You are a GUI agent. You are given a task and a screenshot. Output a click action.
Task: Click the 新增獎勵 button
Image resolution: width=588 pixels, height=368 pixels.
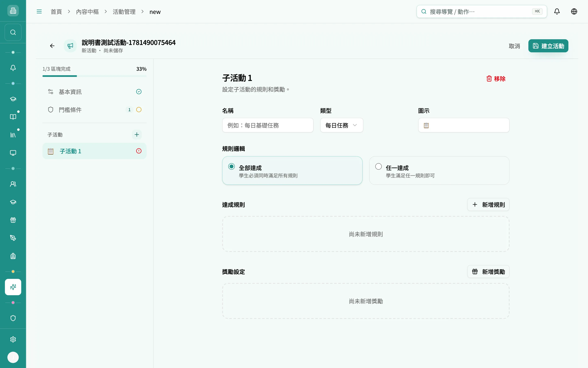[488, 272]
